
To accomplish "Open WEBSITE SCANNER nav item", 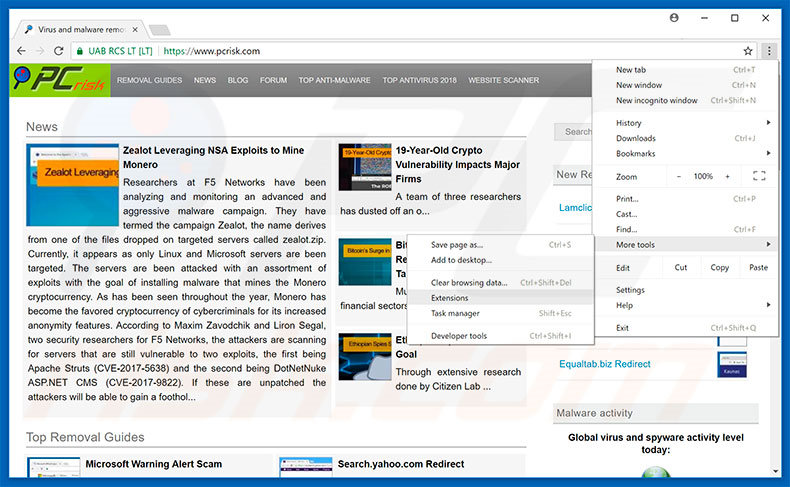I will pyautogui.click(x=503, y=80).
